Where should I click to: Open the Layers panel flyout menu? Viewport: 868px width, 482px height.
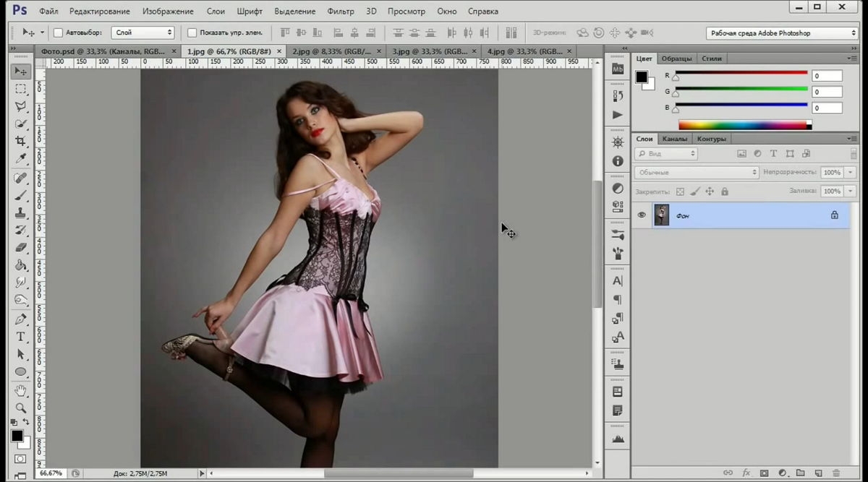coord(852,138)
